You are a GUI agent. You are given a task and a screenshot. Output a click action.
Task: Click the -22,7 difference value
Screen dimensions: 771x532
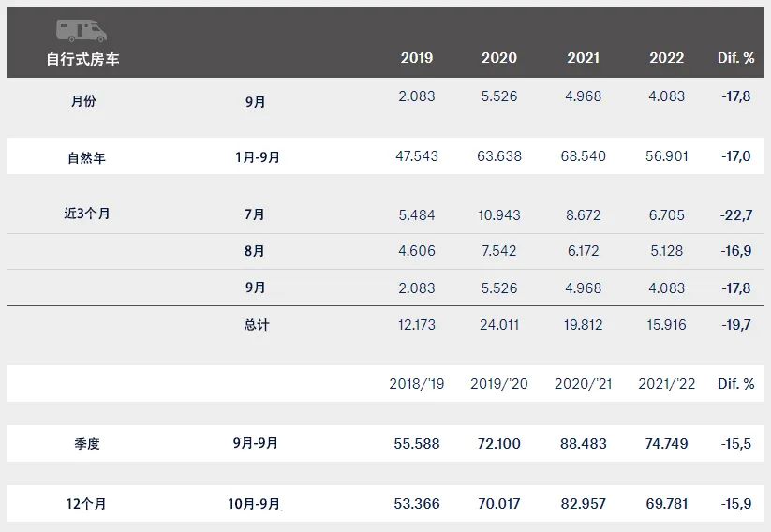pyautogui.click(x=736, y=214)
